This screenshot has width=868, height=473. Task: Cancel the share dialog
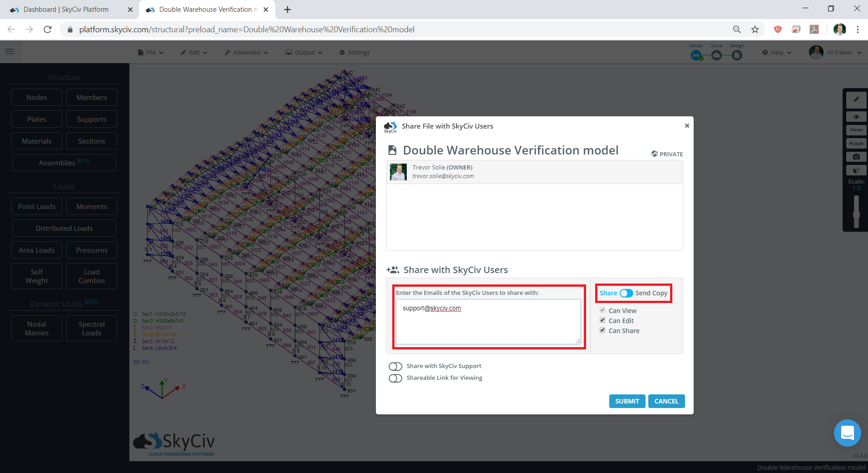pos(666,401)
